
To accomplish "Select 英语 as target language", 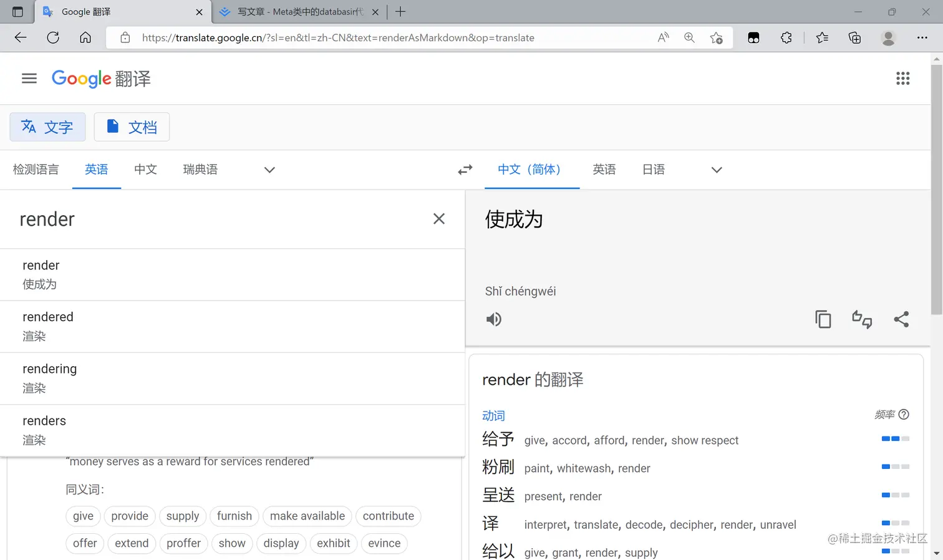I will [x=604, y=170].
